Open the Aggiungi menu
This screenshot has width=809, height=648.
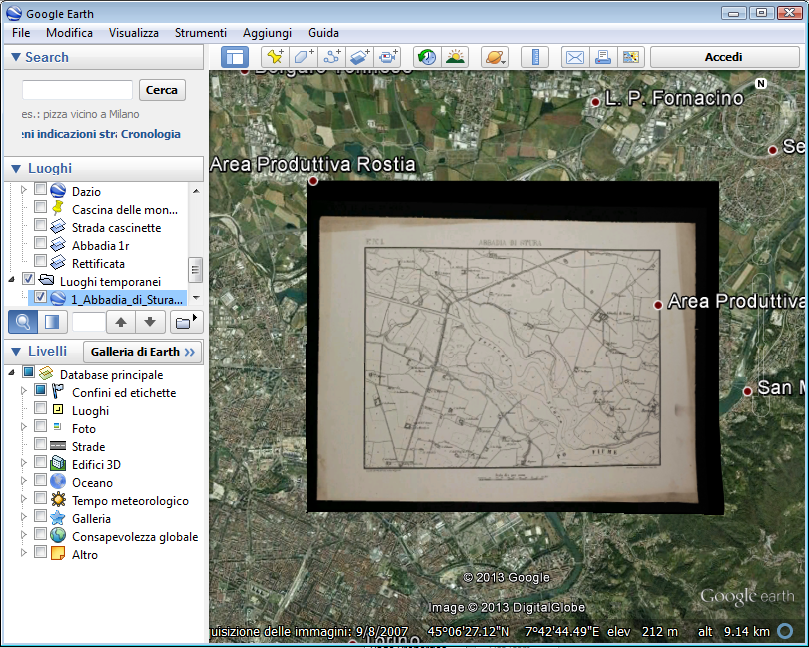click(x=267, y=33)
